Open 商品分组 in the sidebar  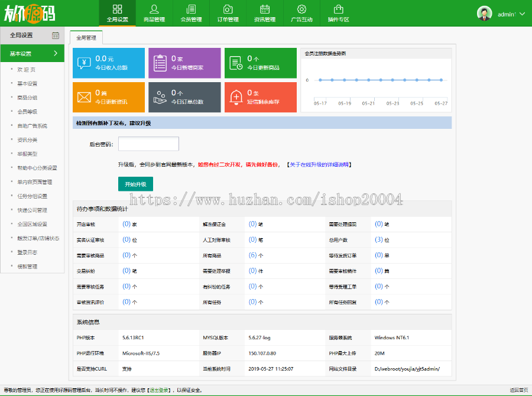27,98
